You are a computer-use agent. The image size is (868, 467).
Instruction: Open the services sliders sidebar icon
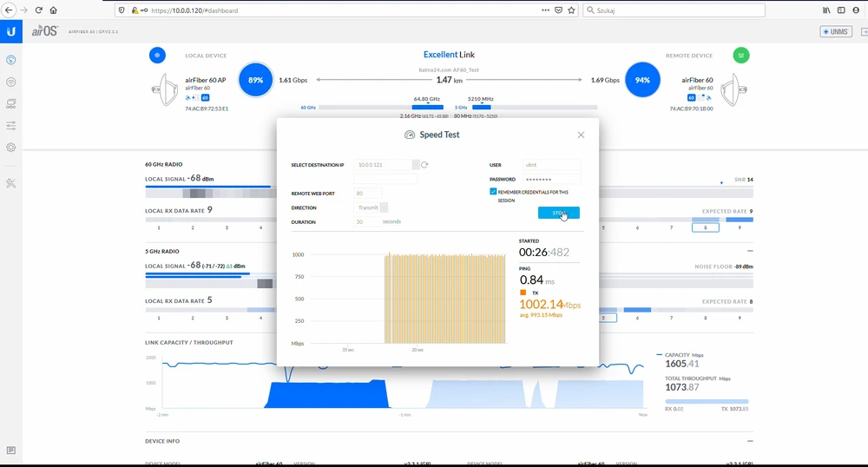pyautogui.click(x=11, y=126)
